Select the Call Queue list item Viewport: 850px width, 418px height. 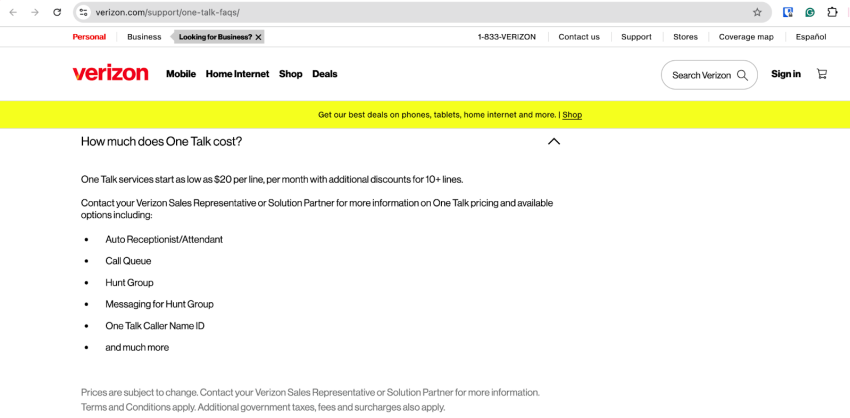[x=128, y=261]
